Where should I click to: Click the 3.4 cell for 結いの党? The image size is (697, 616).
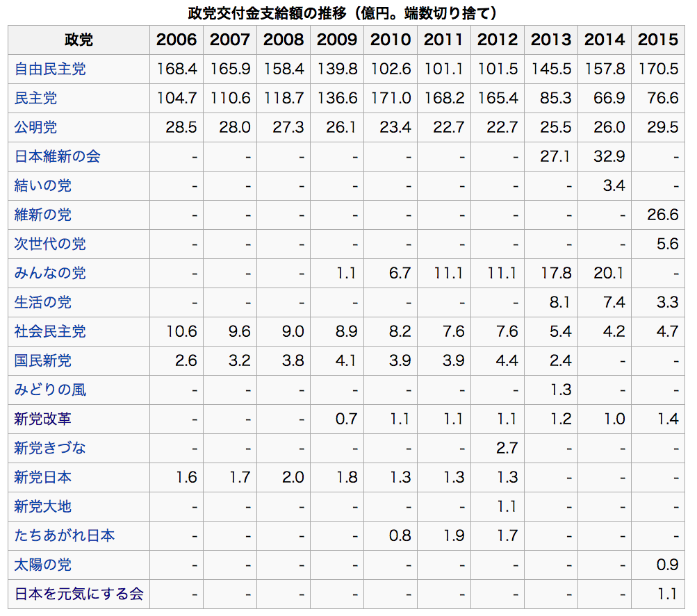[605, 185]
